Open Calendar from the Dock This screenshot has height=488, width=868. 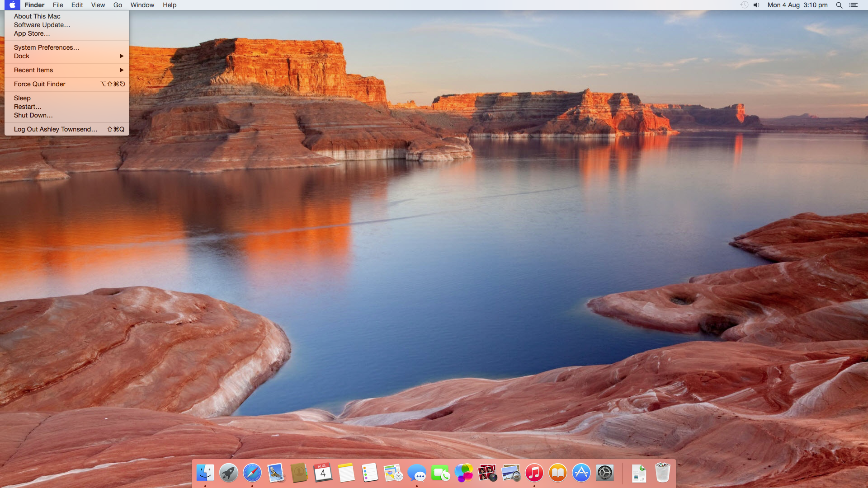[323, 473]
